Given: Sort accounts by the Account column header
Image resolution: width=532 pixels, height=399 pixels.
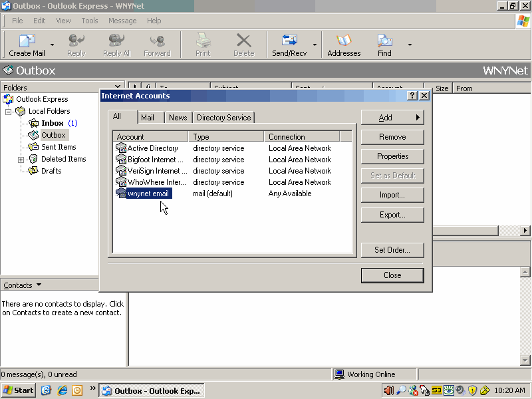Looking at the screenshot, I should [151, 137].
